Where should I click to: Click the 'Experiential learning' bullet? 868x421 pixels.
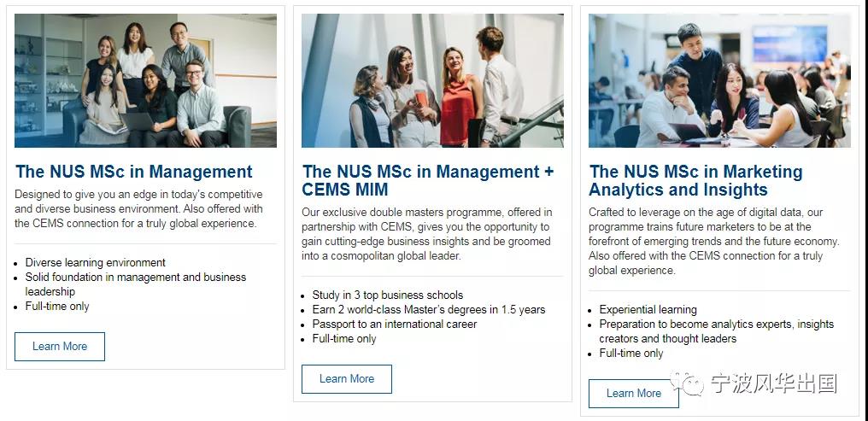coord(648,309)
